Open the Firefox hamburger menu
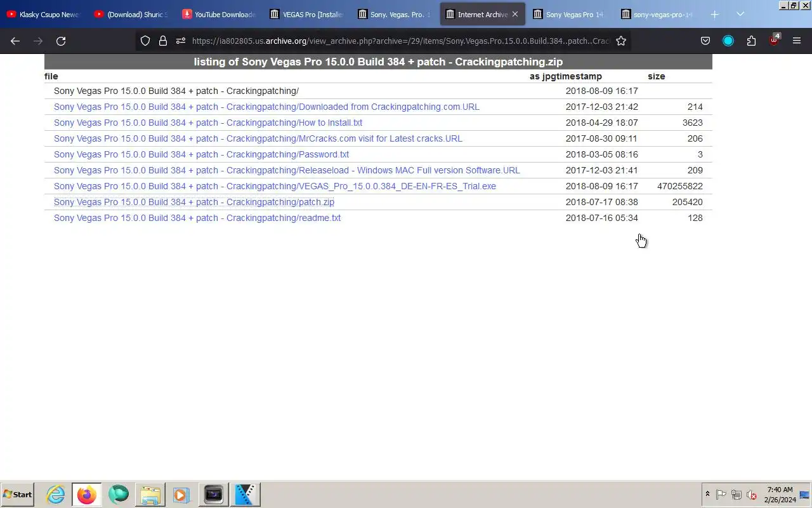The height and width of the screenshot is (508, 812). tap(797, 41)
